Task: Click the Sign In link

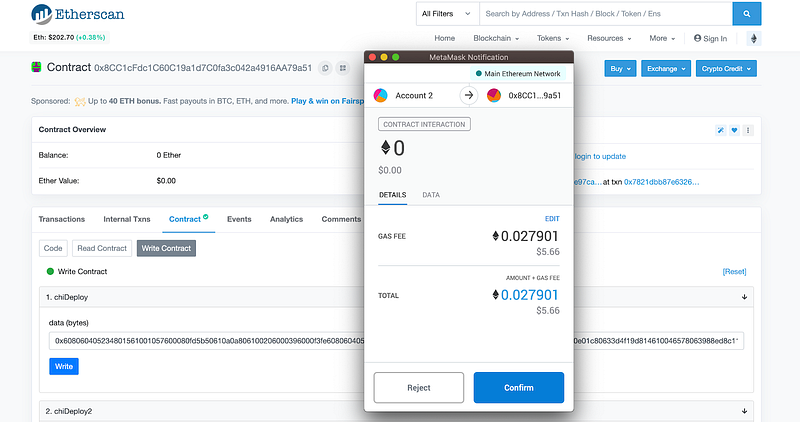Action: click(x=710, y=38)
